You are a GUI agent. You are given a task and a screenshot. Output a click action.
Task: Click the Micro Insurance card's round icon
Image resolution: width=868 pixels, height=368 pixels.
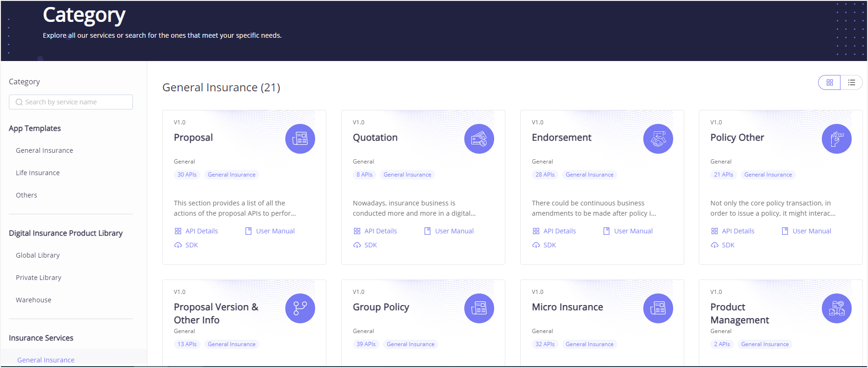coord(658,308)
